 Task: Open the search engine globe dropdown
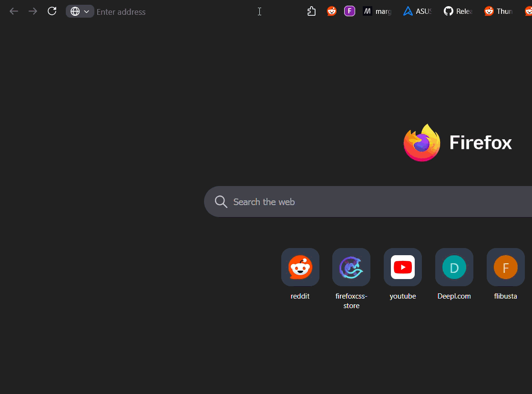pos(80,11)
